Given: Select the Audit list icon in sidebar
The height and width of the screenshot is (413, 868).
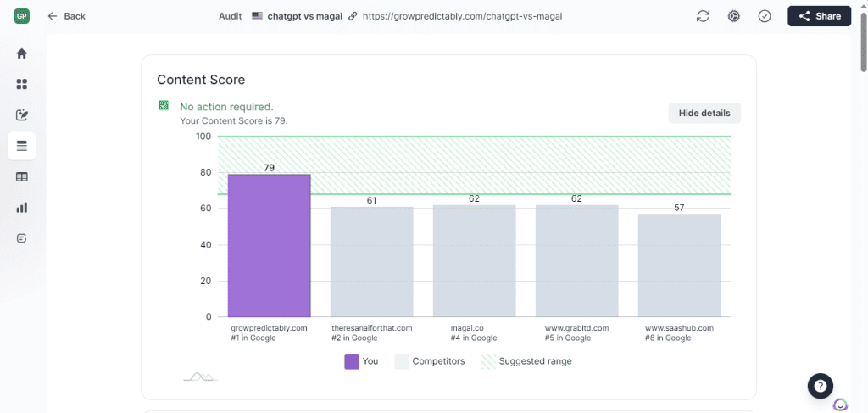Looking at the screenshot, I should click(x=21, y=146).
